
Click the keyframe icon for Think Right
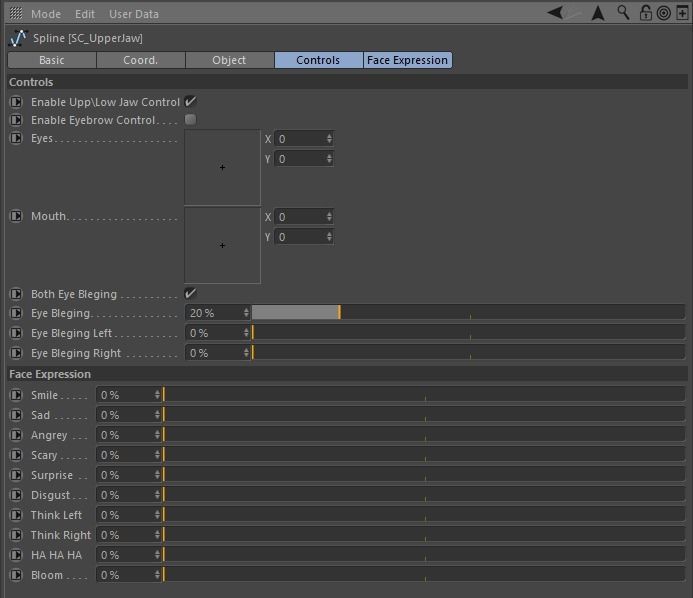pyautogui.click(x=16, y=535)
